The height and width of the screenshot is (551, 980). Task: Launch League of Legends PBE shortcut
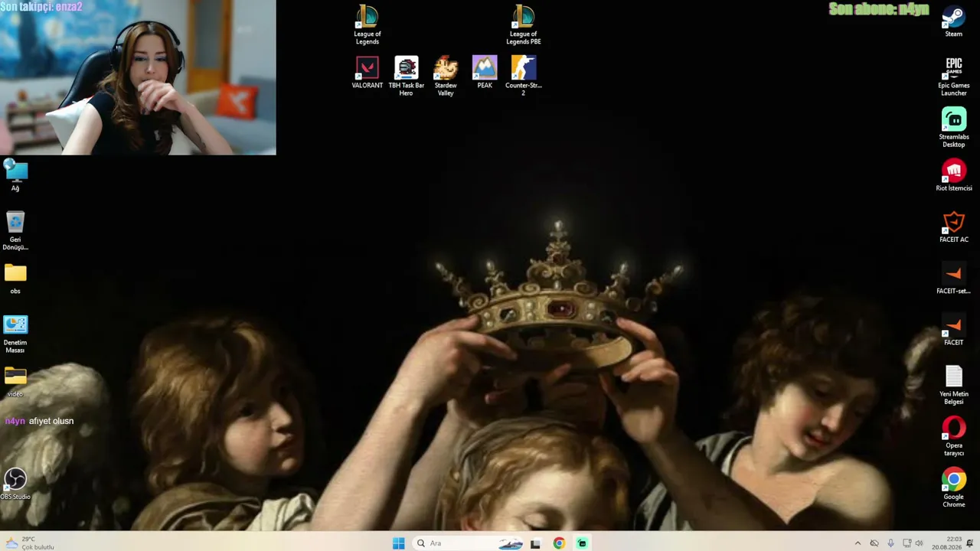coord(524,24)
